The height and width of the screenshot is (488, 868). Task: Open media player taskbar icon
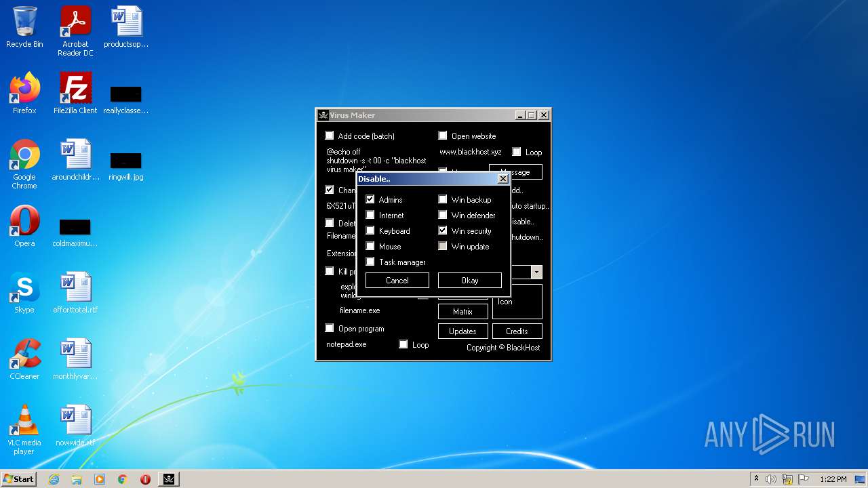tap(100, 479)
